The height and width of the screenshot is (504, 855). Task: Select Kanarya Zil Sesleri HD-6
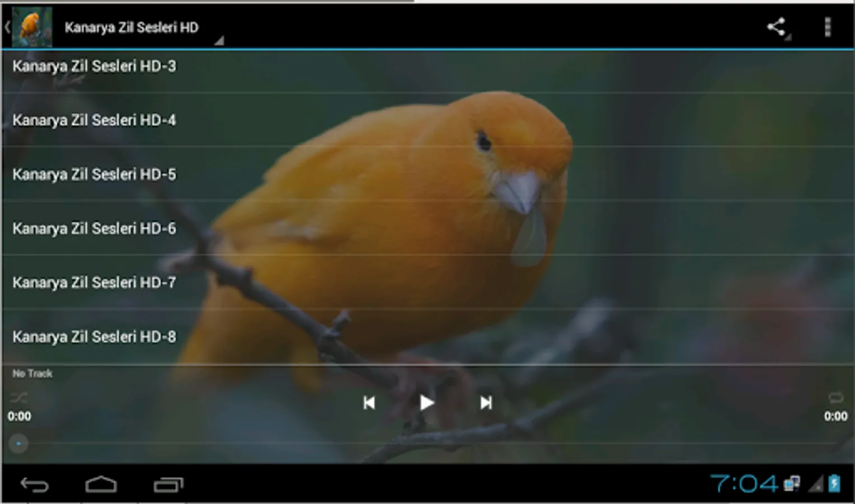427,228
